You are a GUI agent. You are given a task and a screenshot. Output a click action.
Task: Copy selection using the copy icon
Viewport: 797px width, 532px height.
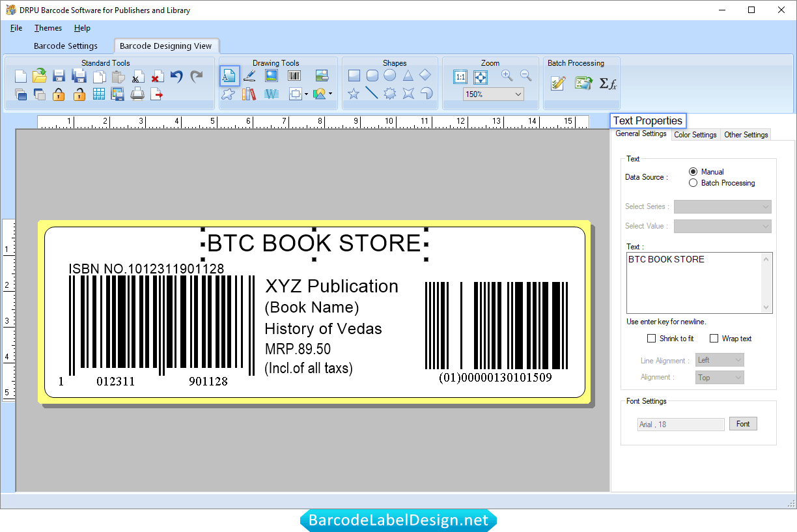pos(99,76)
